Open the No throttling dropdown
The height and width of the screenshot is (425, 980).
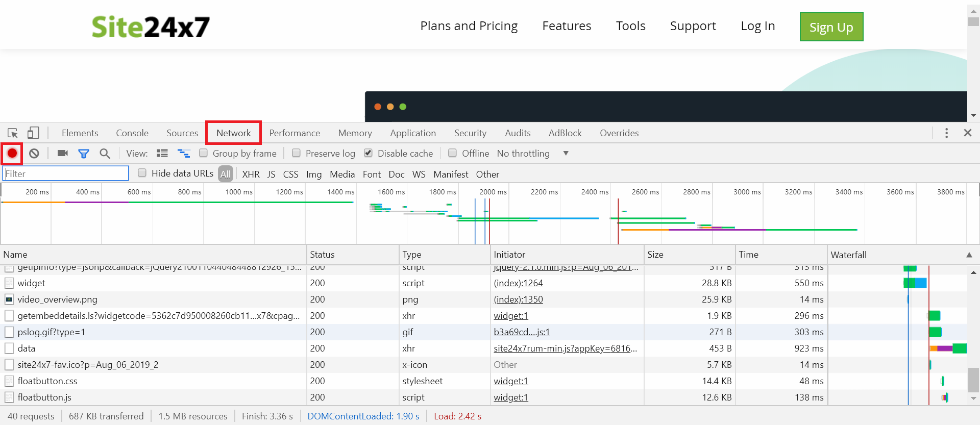pos(532,154)
